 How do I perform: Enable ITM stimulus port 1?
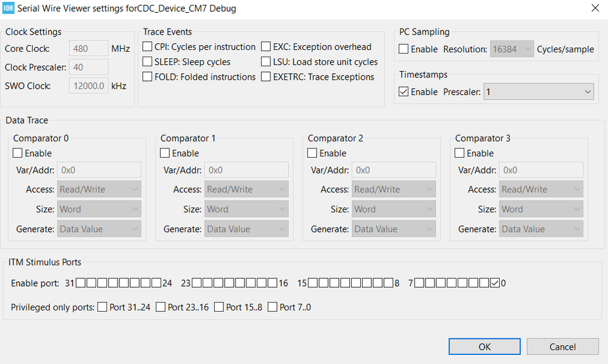[484, 283]
